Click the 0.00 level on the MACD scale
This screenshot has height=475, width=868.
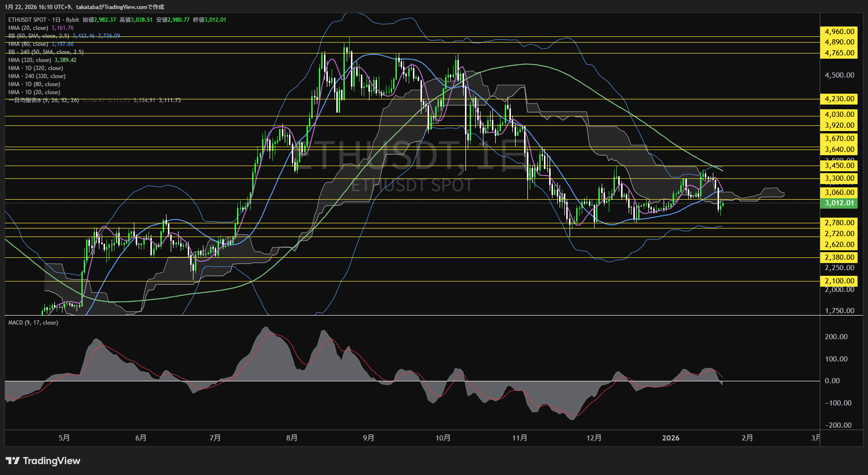[x=832, y=381]
